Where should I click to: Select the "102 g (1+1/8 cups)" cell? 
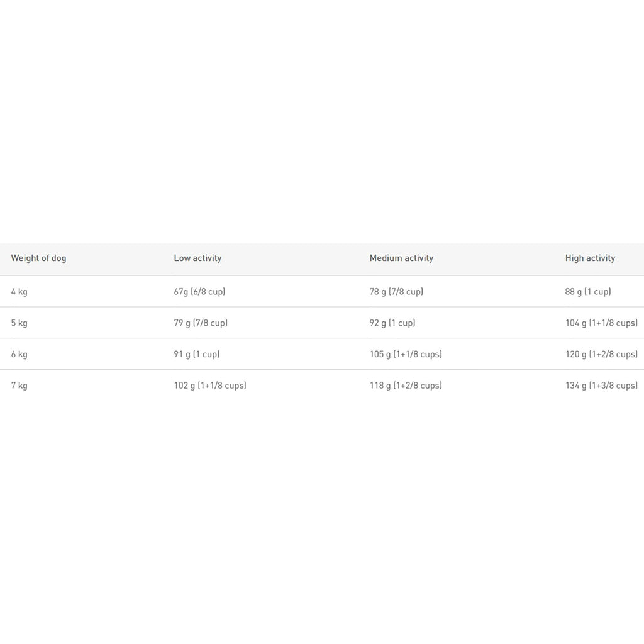click(x=210, y=386)
